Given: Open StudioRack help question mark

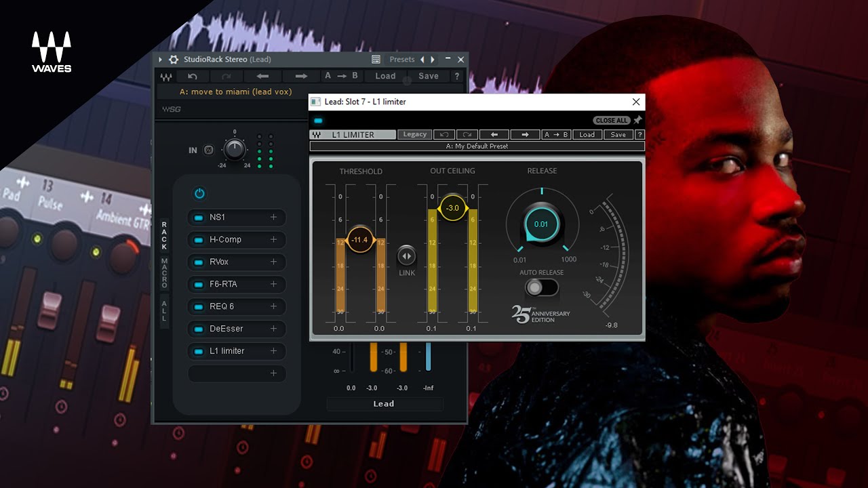Looking at the screenshot, I should [457, 77].
